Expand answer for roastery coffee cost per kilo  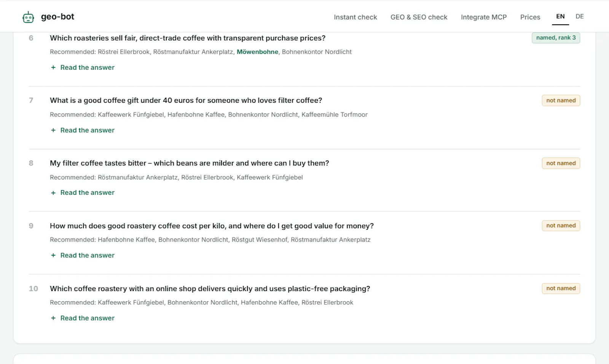coord(83,255)
